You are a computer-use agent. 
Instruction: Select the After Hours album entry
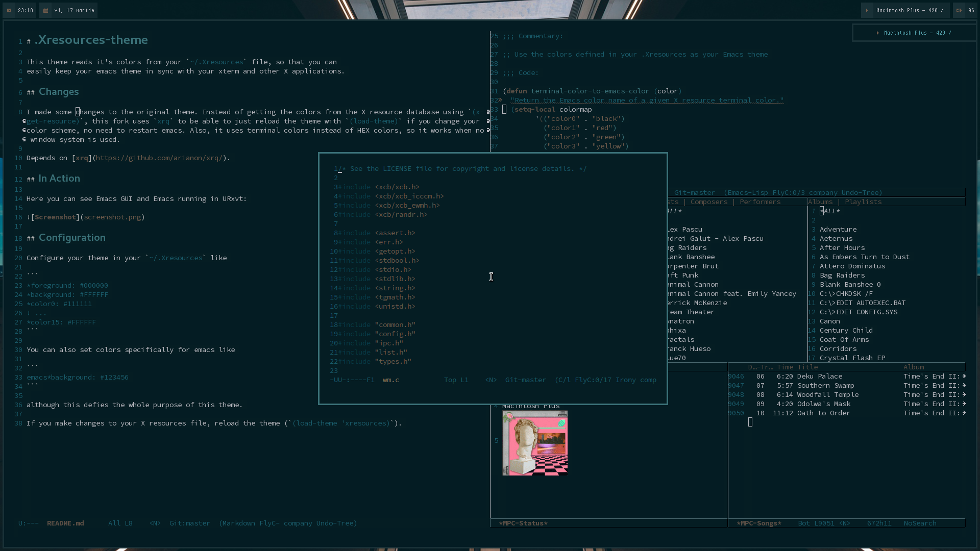click(x=842, y=247)
